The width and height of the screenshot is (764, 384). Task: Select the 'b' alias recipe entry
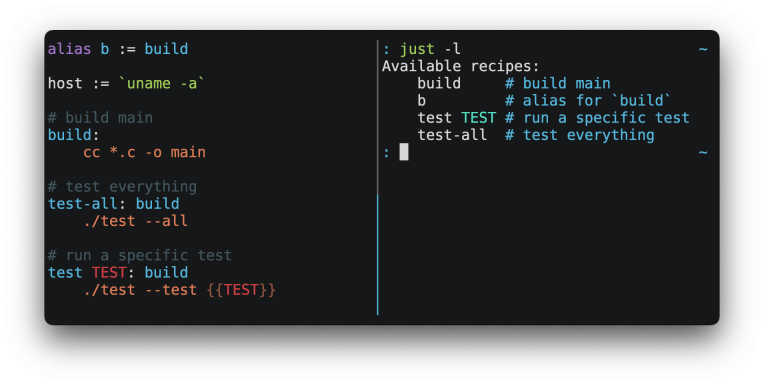coord(421,101)
